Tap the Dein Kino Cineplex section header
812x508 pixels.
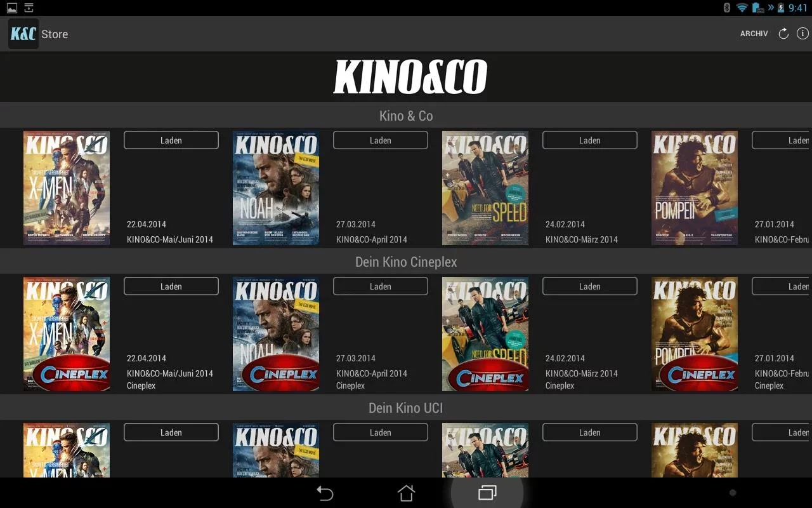pyautogui.click(x=406, y=262)
